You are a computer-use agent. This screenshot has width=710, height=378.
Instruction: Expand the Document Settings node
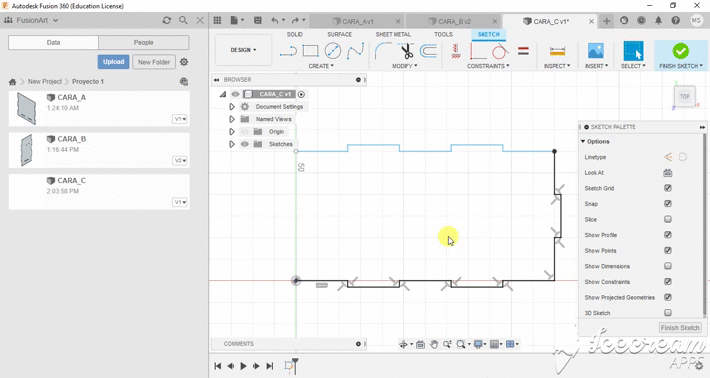[232, 107]
